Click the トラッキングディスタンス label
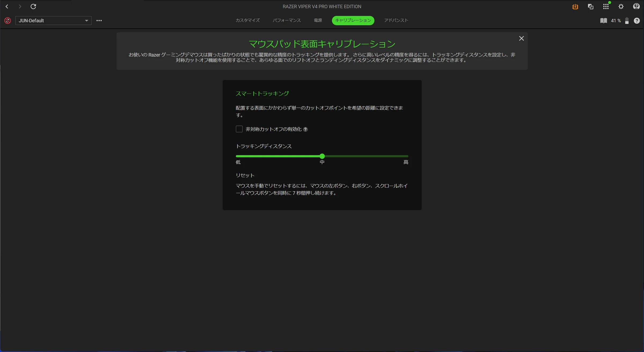The height and width of the screenshot is (352, 644). pos(264,146)
